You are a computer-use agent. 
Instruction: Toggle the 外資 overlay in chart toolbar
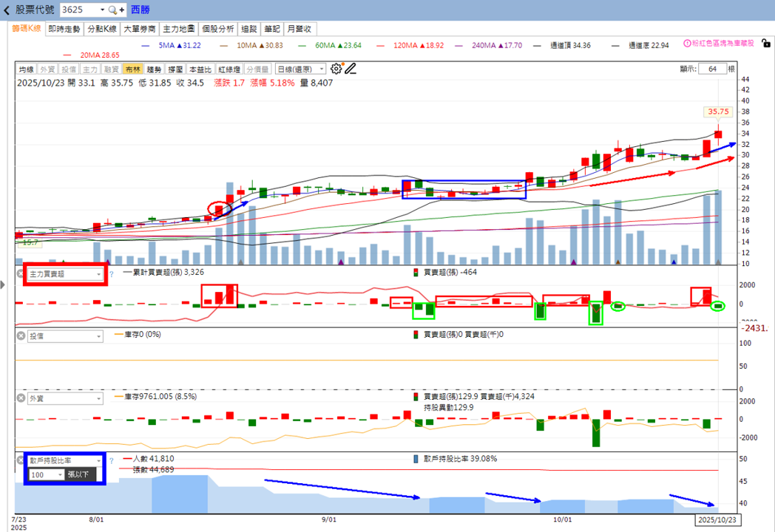47,69
